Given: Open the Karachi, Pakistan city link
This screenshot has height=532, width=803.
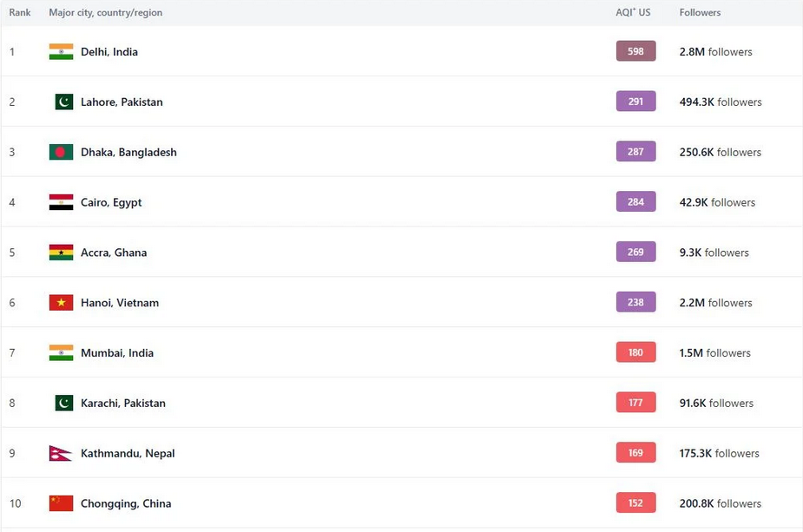Looking at the screenshot, I should pos(123,403).
